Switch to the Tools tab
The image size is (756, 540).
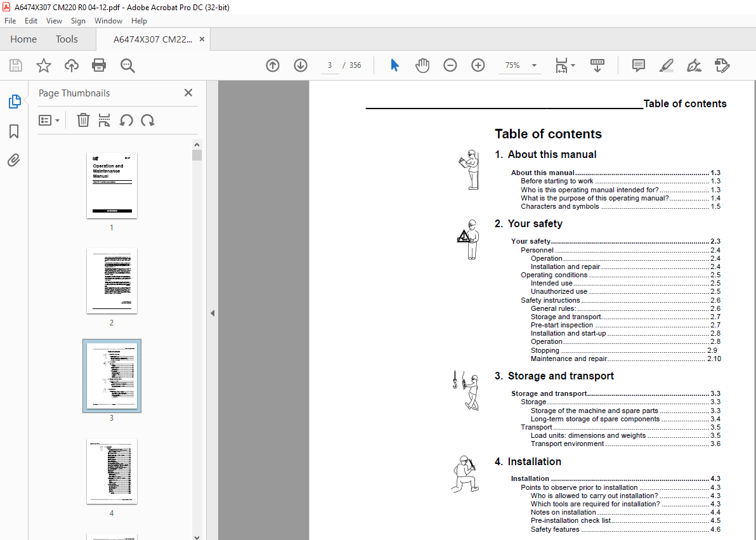click(x=67, y=39)
